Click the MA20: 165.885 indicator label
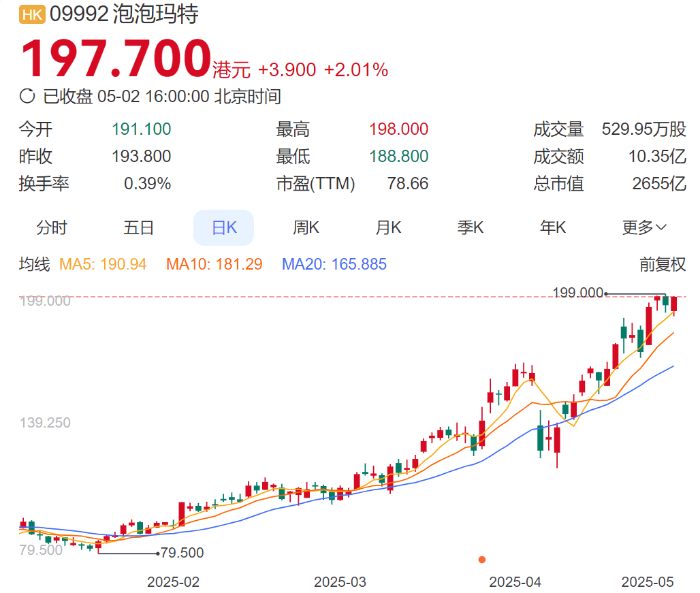700x593 pixels. [x=334, y=264]
